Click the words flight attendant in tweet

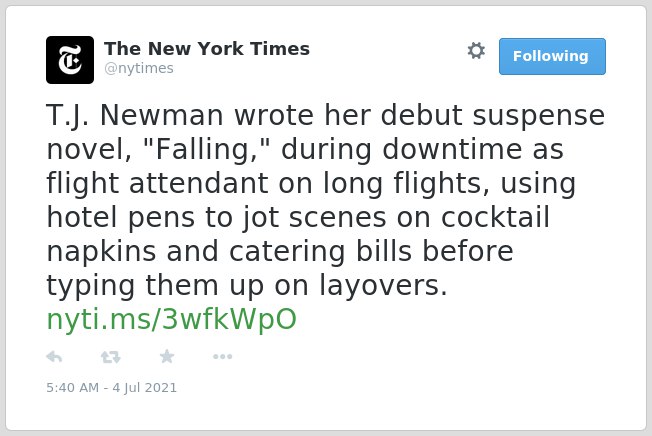158,183
